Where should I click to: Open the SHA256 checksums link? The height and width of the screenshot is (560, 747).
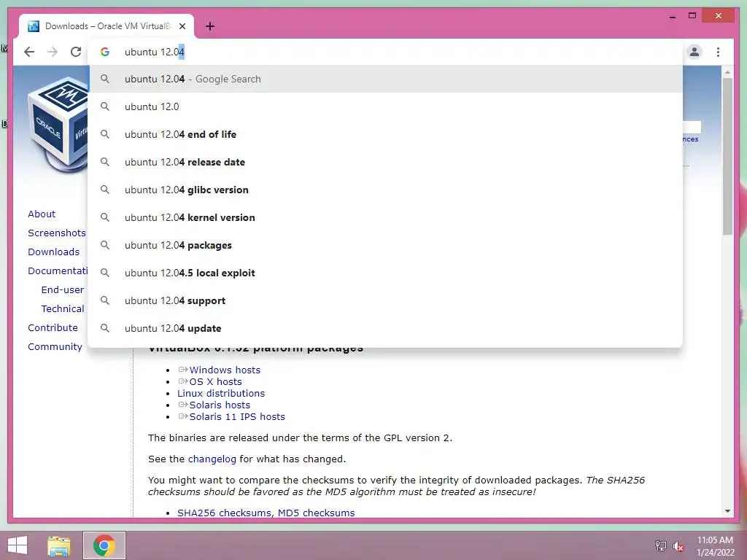225,513
